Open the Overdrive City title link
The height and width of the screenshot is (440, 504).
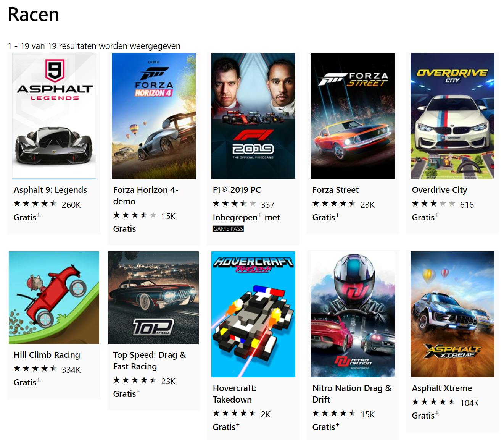(x=440, y=190)
